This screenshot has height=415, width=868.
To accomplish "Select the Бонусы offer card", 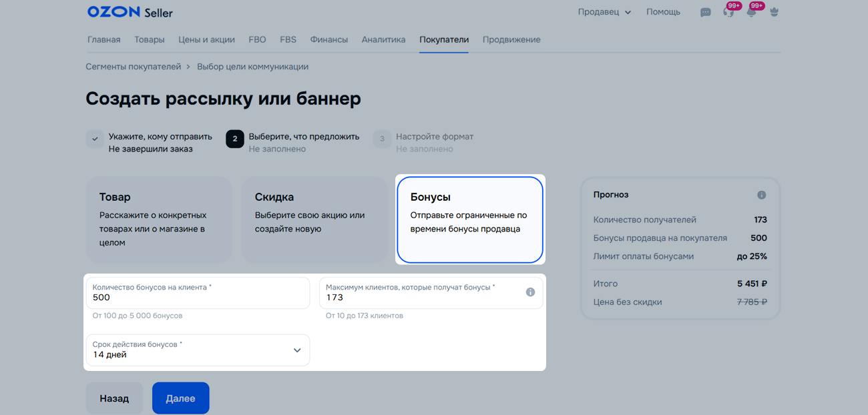I will point(469,219).
